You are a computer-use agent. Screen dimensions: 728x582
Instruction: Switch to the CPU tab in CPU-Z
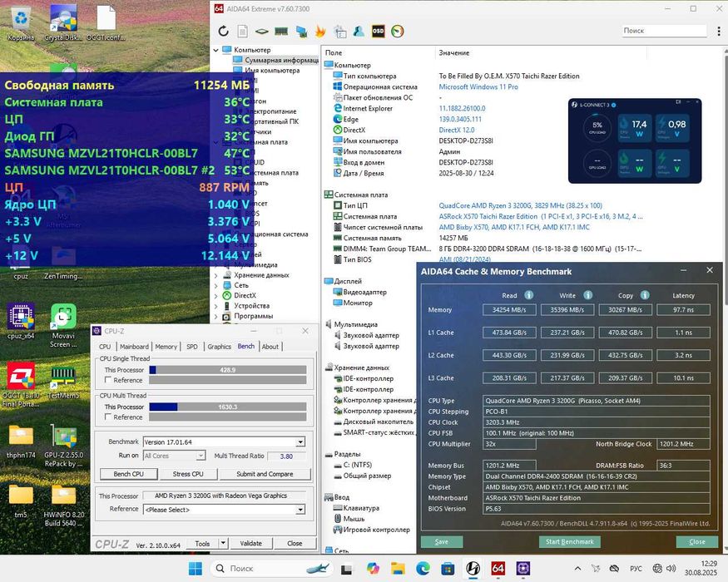[105, 347]
